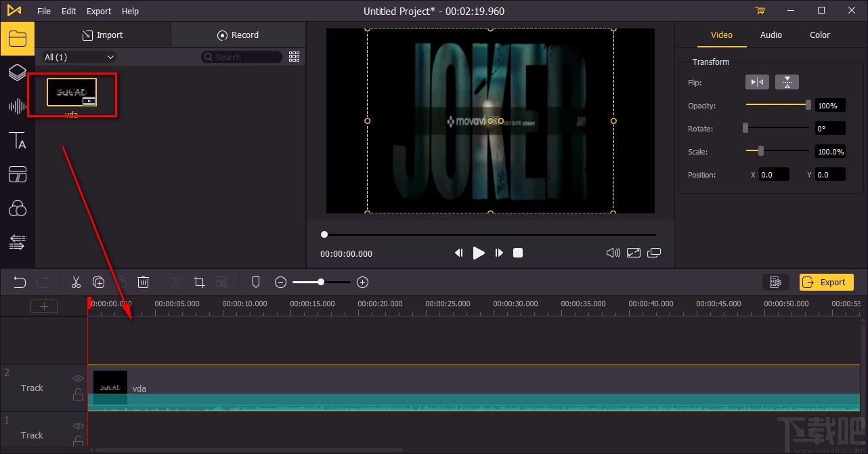
Task: Open the Audio waveform panel in sidebar
Action: tap(17, 106)
